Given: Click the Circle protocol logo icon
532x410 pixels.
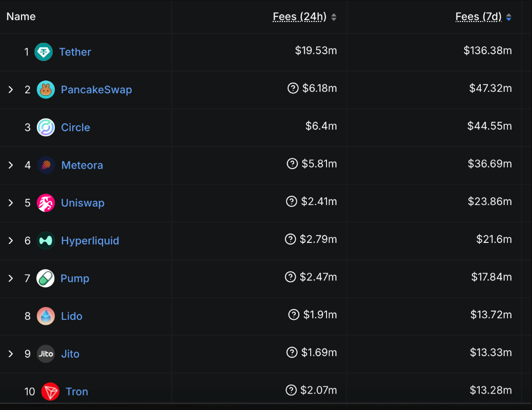Looking at the screenshot, I should pyautogui.click(x=46, y=128).
